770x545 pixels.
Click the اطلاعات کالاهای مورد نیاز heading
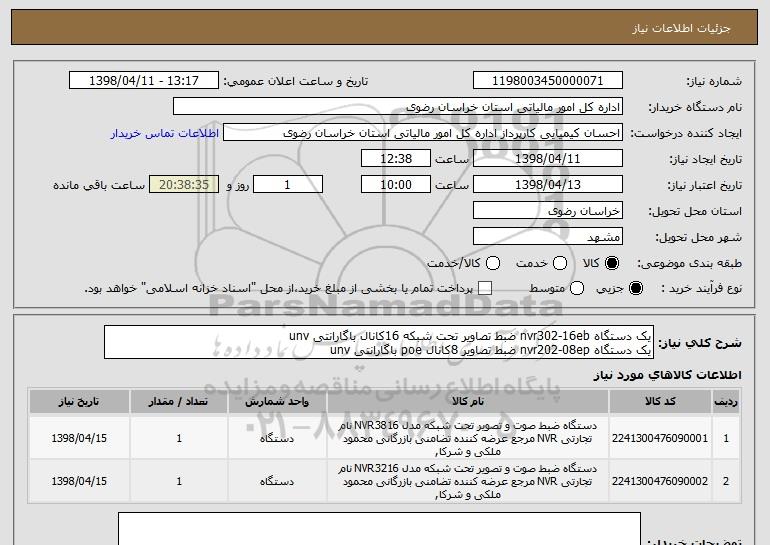[667, 375]
